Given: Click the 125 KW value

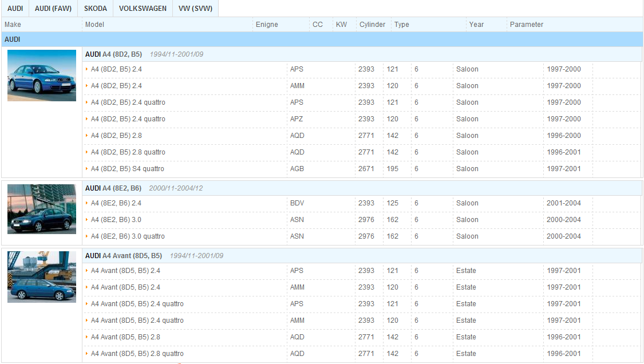Looking at the screenshot, I should tap(392, 203).
